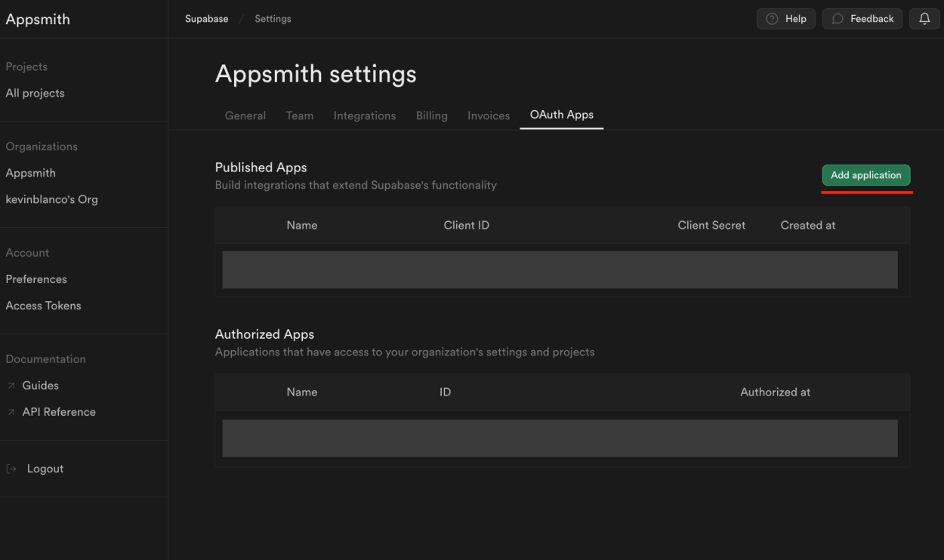This screenshot has height=560, width=944.
Task: Click the Feedback chat bubble icon
Action: (837, 18)
